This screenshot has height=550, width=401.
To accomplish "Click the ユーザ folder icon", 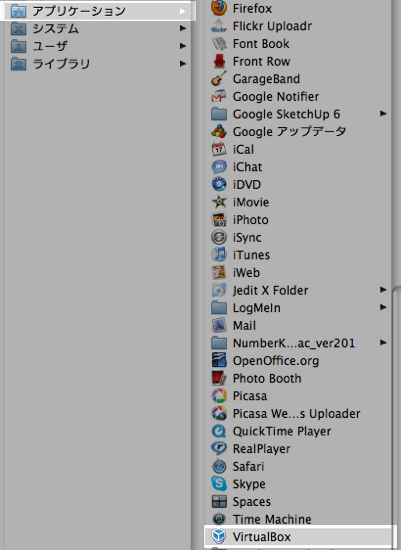I will point(19,46).
